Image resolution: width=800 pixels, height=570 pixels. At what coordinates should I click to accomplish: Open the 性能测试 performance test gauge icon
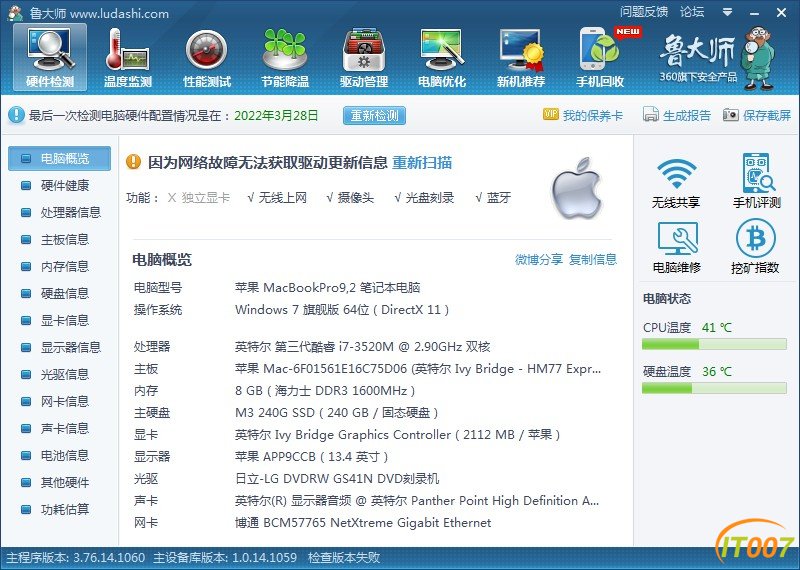pos(207,58)
